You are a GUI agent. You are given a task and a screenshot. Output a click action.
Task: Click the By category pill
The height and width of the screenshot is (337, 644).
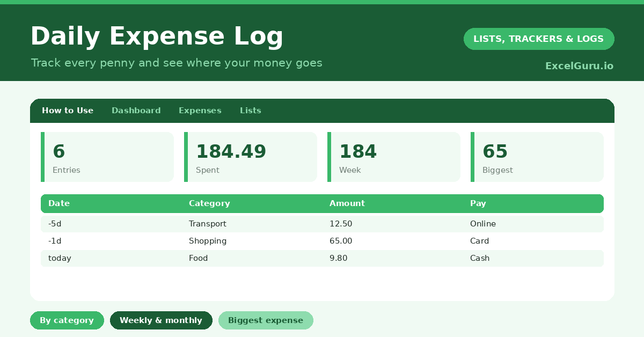67,320
